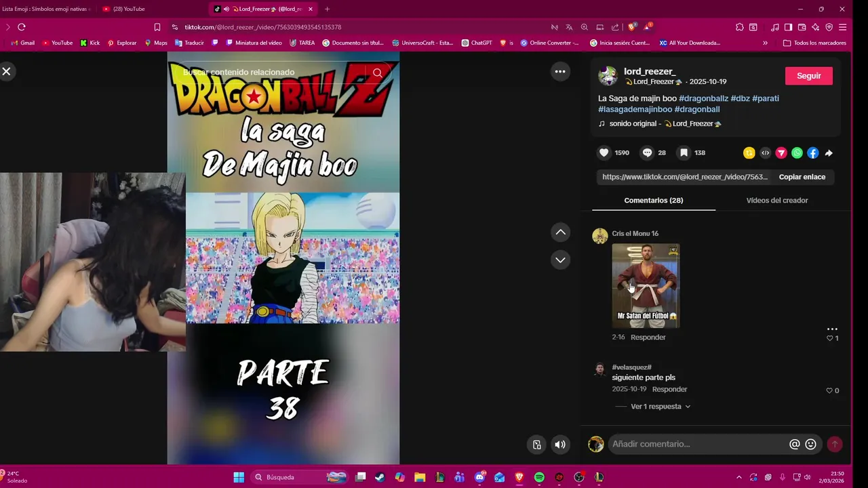
Task: Click the Añadir comentario field
Action: point(698,444)
